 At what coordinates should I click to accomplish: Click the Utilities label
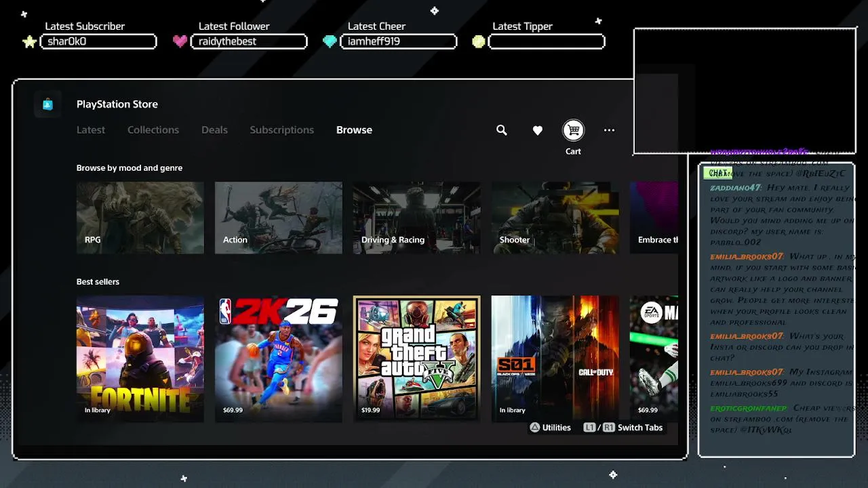click(557, 428)
